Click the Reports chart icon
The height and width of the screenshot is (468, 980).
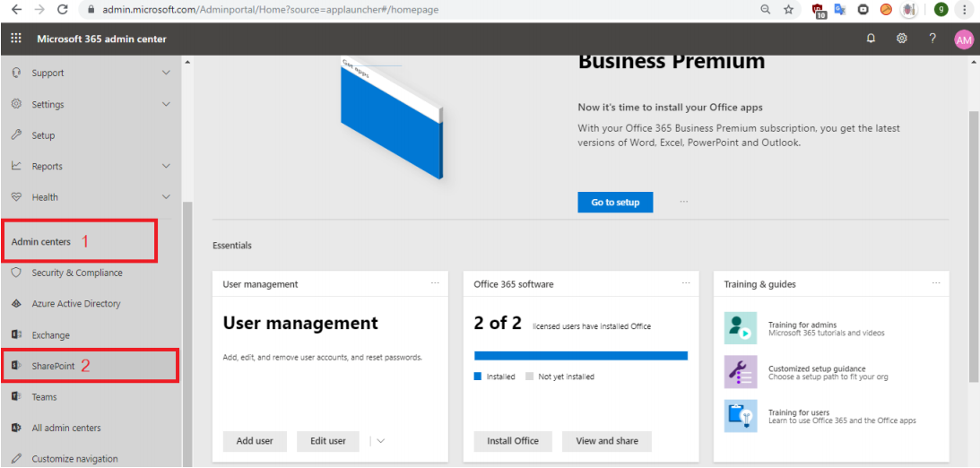coord(17,166)
